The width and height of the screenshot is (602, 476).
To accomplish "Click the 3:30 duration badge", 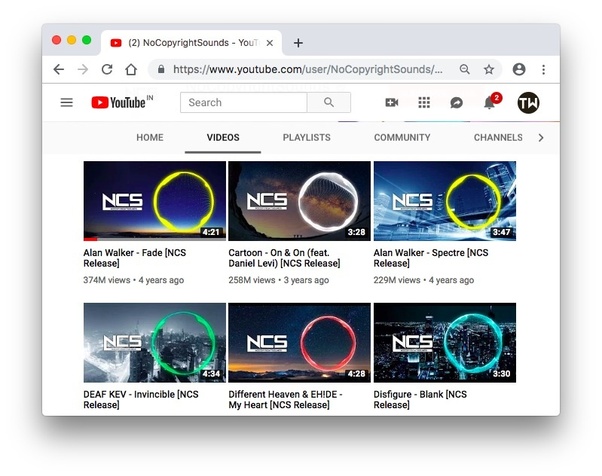I will (501, 374).
